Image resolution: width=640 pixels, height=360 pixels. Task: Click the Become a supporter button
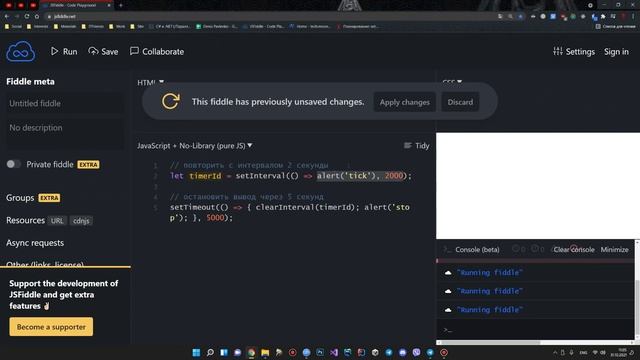pyautogui.click(x=51, y=327)
